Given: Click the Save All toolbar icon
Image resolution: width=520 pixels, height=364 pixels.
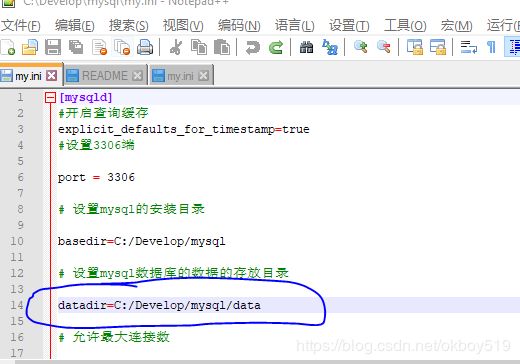Looking at the screenshot, I should 76,47.
